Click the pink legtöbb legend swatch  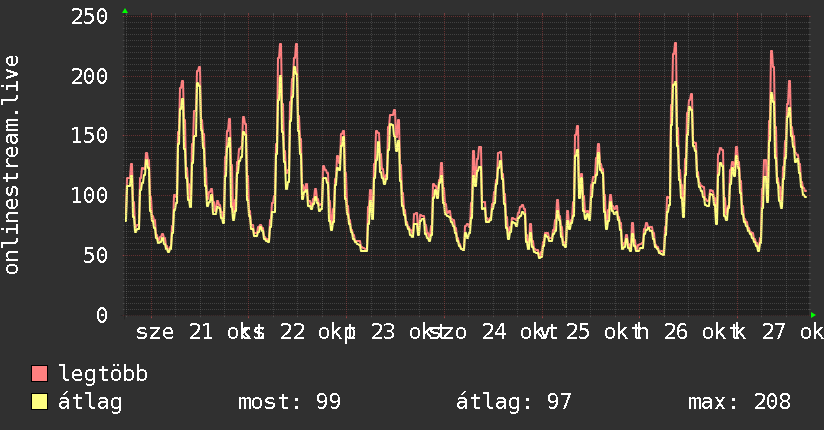coord(39,373)
